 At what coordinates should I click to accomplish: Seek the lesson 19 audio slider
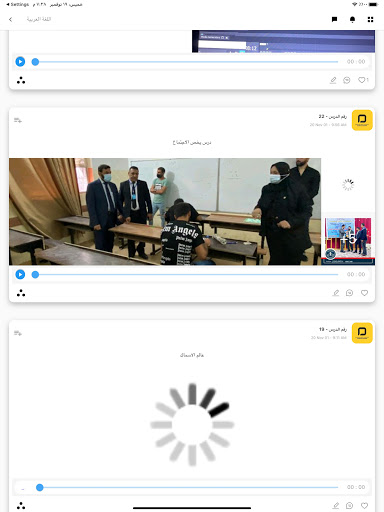coord(187,487)
